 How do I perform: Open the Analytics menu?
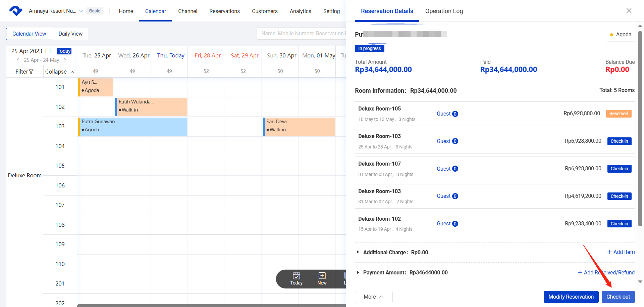click(300, 11)
